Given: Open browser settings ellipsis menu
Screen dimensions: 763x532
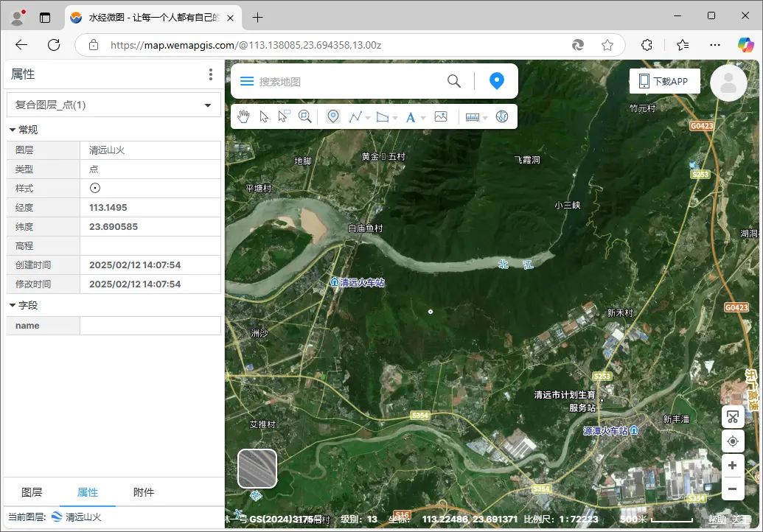Looking at the screenshot, I should click(x=715, y=45).
